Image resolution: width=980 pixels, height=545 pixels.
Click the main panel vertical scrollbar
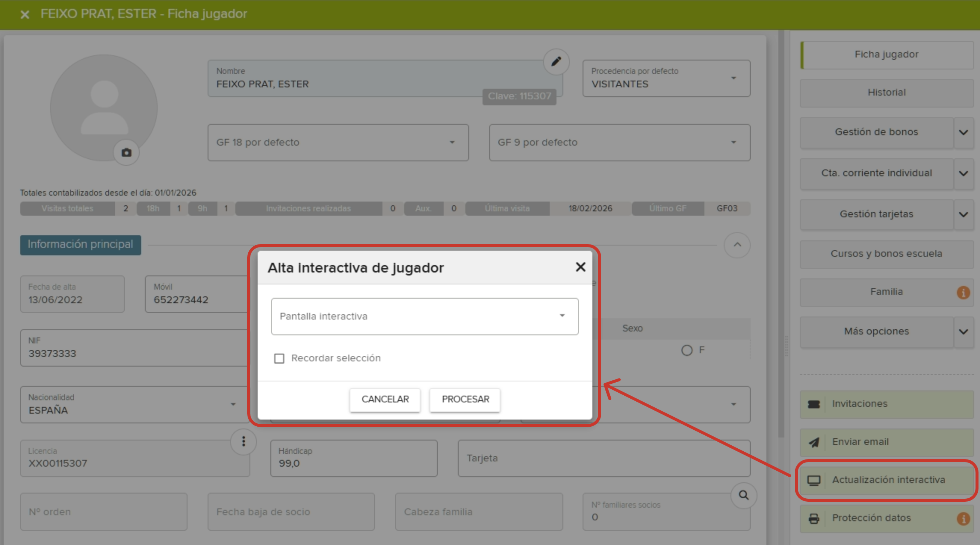click(x=781, y=234)
